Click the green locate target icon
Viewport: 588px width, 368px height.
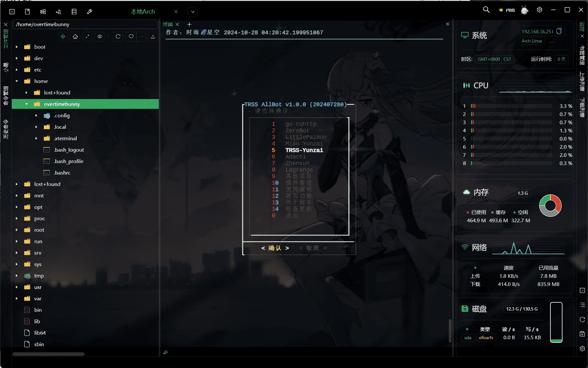[63, 37]
